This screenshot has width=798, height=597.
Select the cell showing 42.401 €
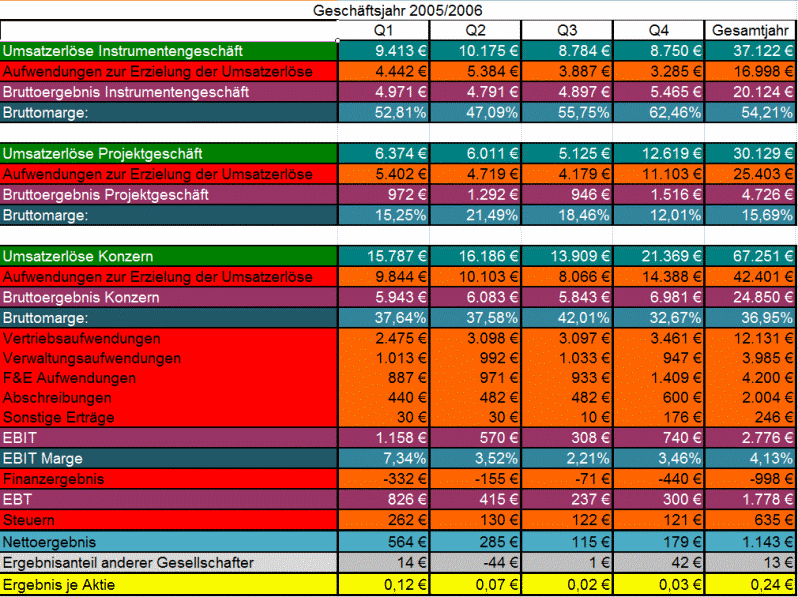point(751,277)
